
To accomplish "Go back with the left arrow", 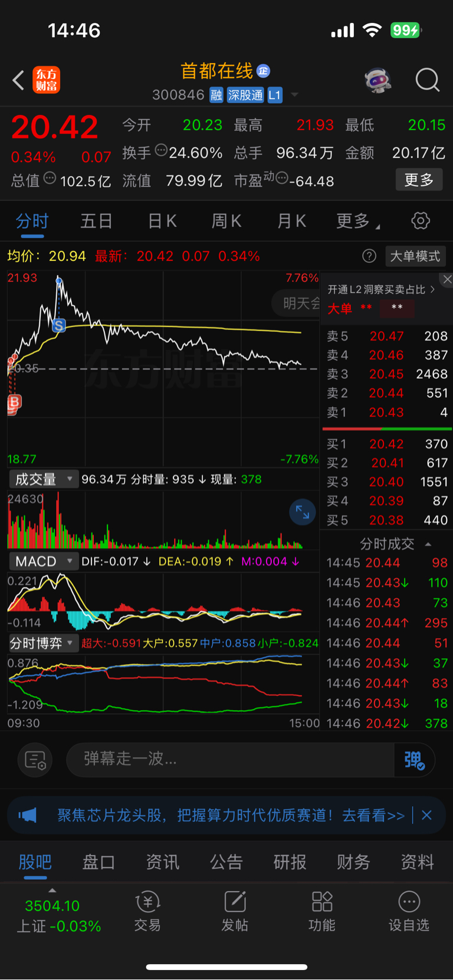I will coord(18,80).
